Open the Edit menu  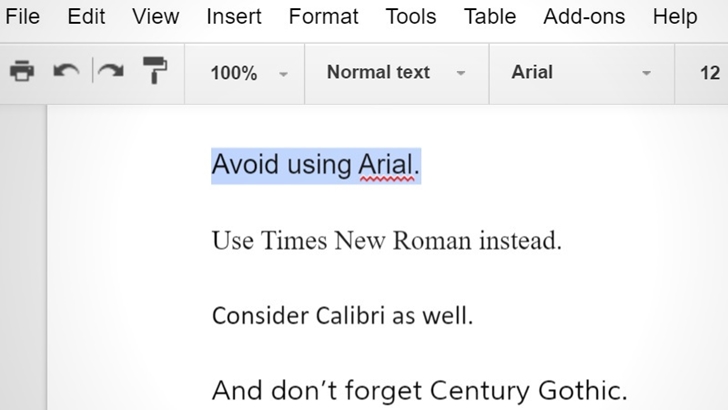click(86, 17)
